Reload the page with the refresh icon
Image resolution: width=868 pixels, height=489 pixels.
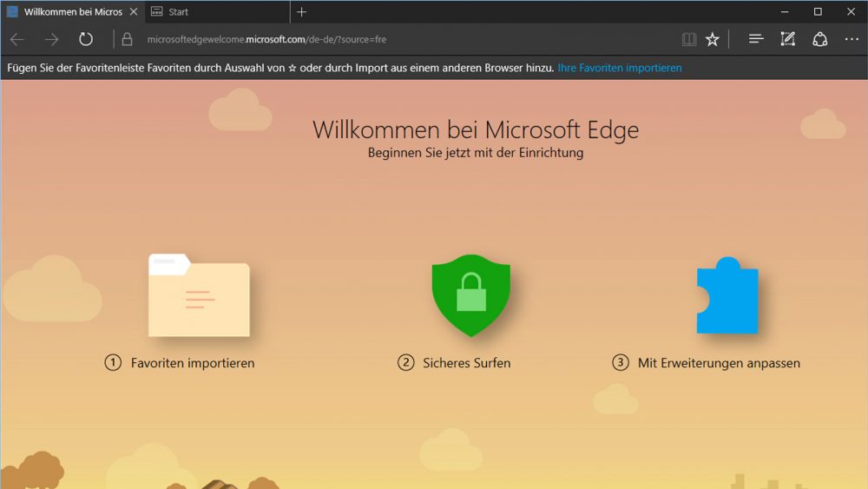(86, 39)
